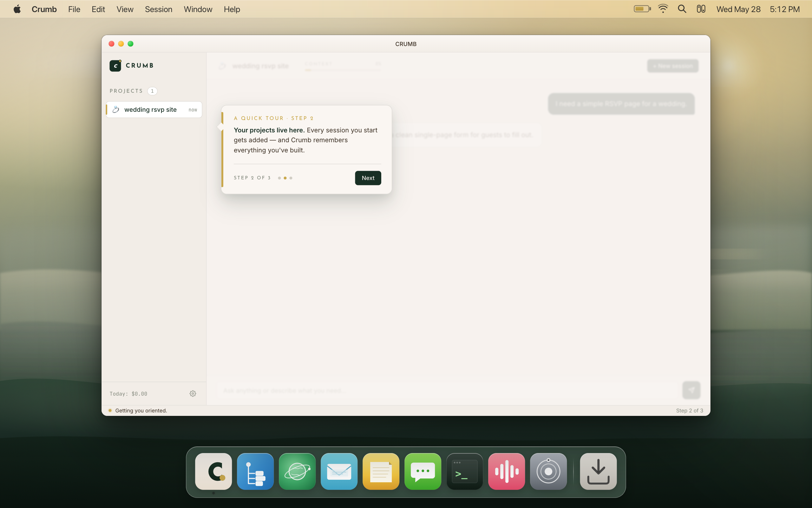Click the blurred New session button

coord(673,66)
